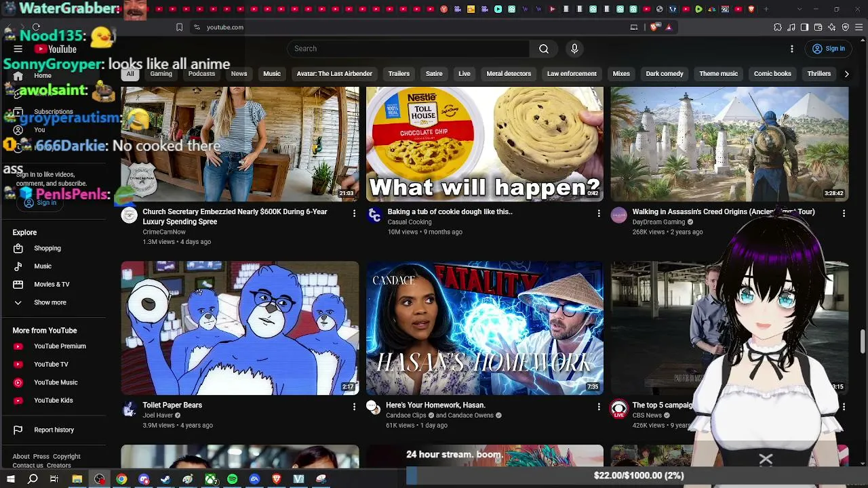Open Steam from the taskbar

(x=165, y=479)
